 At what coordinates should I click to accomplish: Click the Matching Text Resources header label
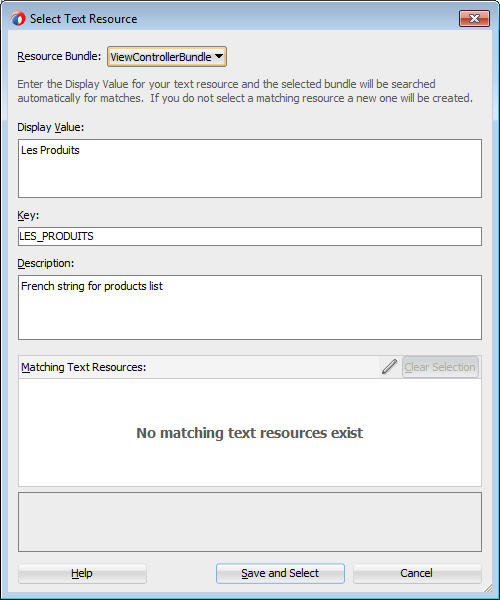point(83,367)
